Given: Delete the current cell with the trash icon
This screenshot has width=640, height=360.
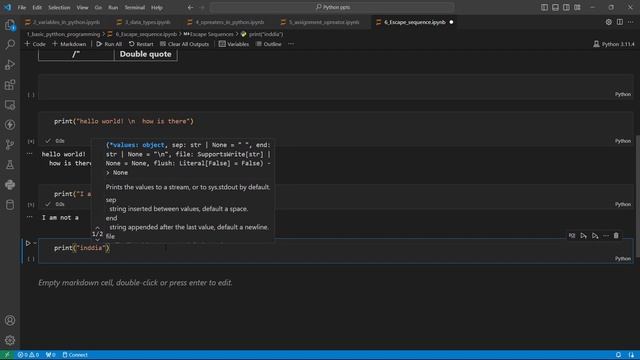Looking at the screenshot, I should pos(616,236).
